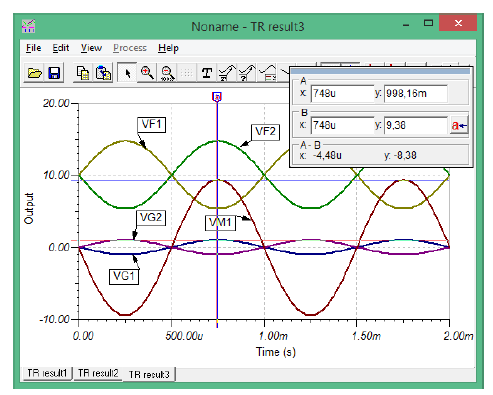Click the 'Time (s)' x-axis title

[x=276, y=352]
